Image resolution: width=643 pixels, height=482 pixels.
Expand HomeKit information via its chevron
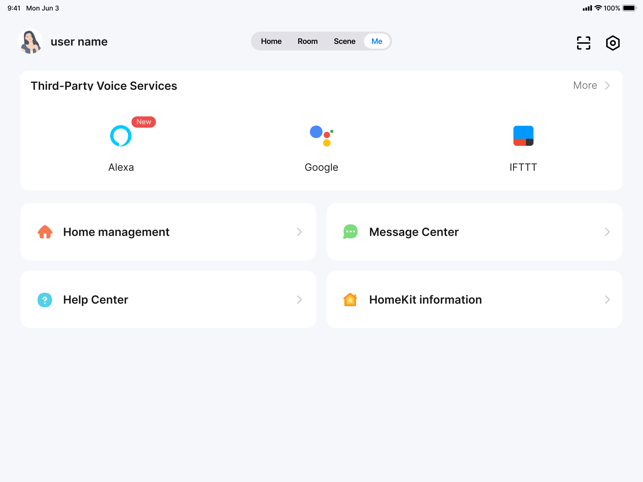click(x=607, y=299)
